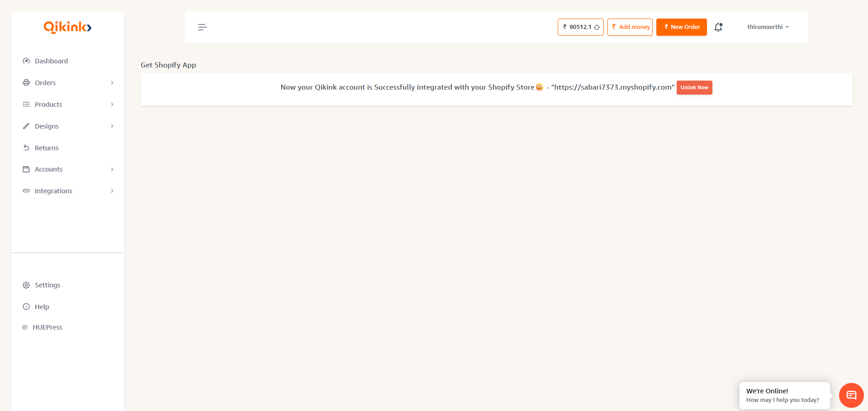This screenshot has height=411, width=868.
Task: Click the Settings gear icon
Action: [x=26, y=285]
